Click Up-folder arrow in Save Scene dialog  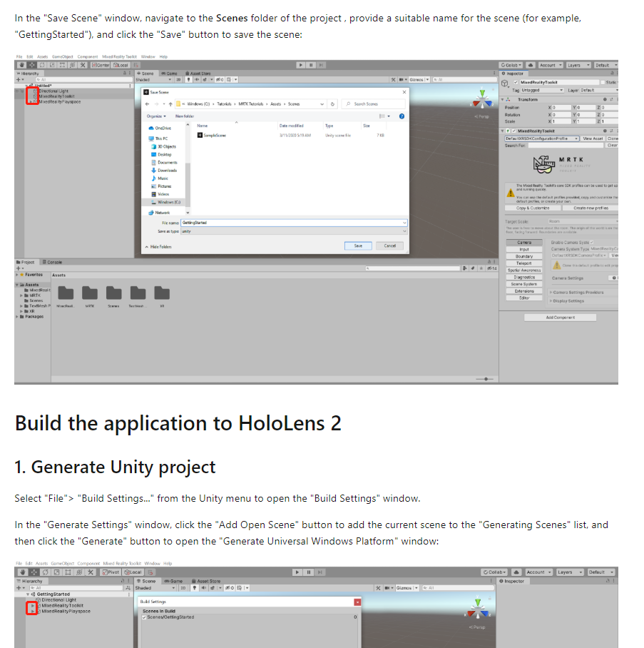[x=170, y=104]
